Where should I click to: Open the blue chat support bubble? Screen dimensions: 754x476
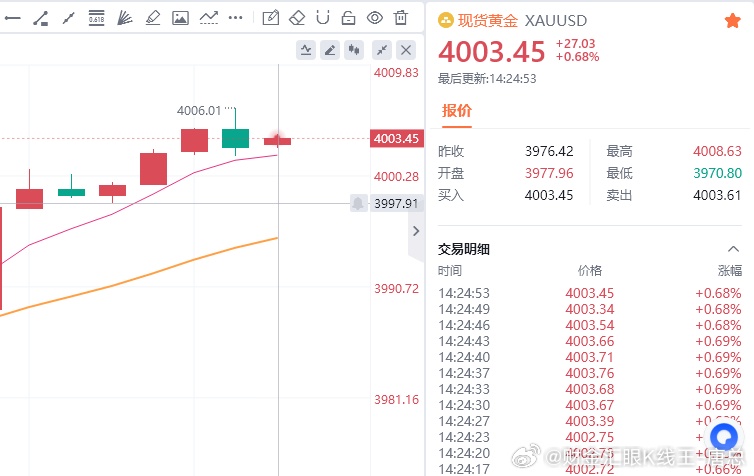click(x=724, y=437)
